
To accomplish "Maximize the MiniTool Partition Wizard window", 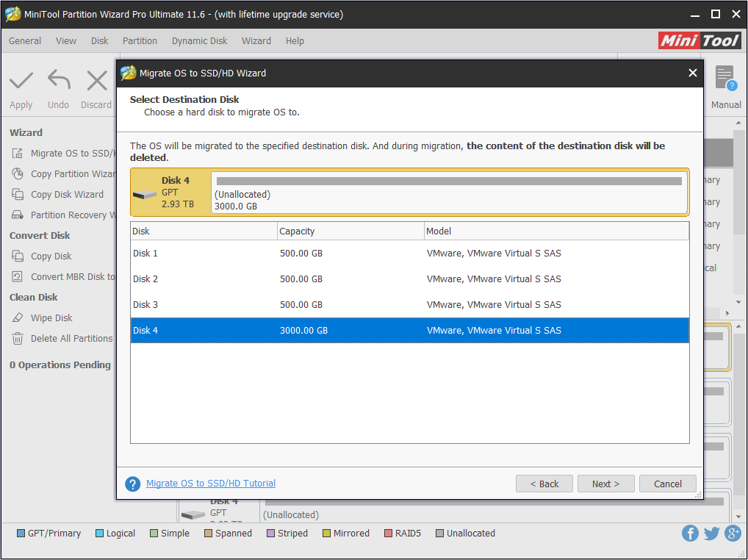I will [x=716, y=14].
